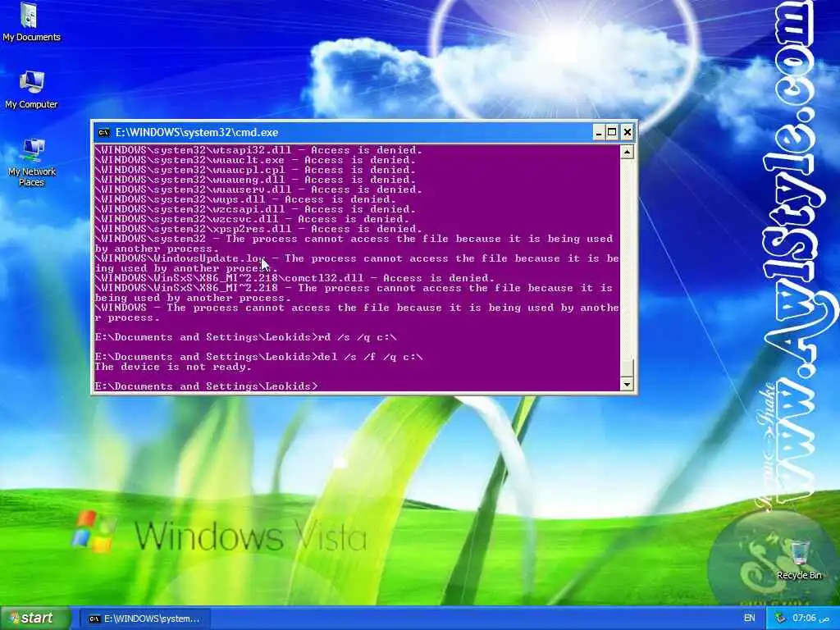The height and width of the screenshot is (630, 840).
Task: Click the cmd scrollbar up arrow
Action: pyautogui.click(x=627, y=152)
